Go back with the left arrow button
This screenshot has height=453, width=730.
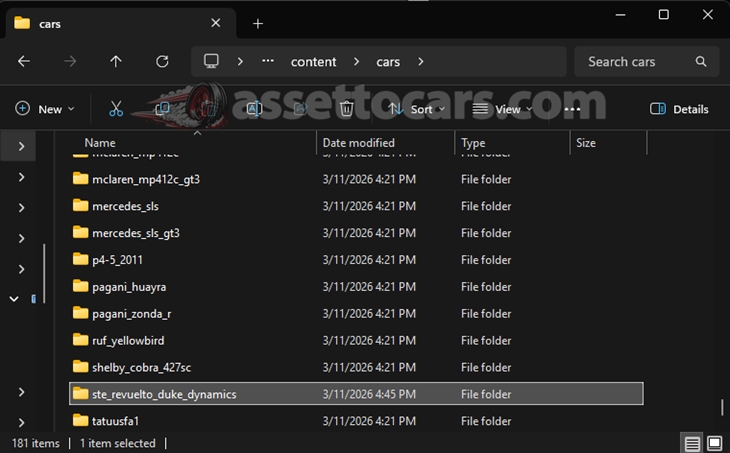click(24, 61)
